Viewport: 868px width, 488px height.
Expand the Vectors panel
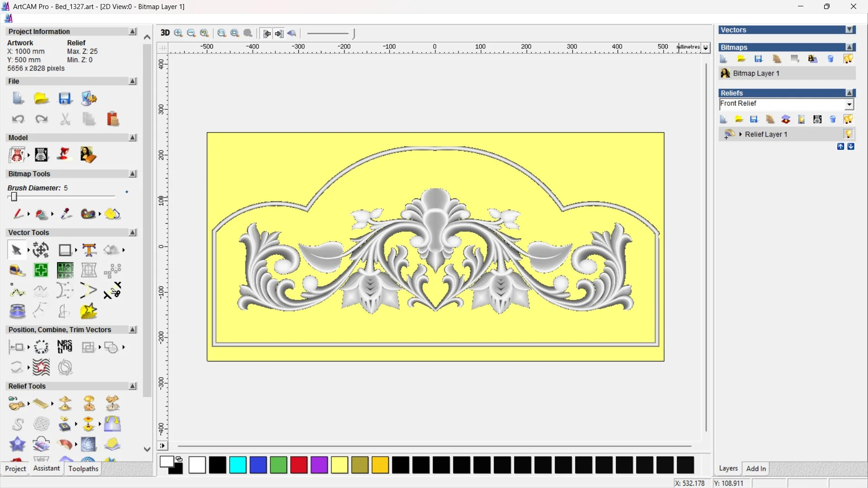pyautogui.click(x=849, y=30)
